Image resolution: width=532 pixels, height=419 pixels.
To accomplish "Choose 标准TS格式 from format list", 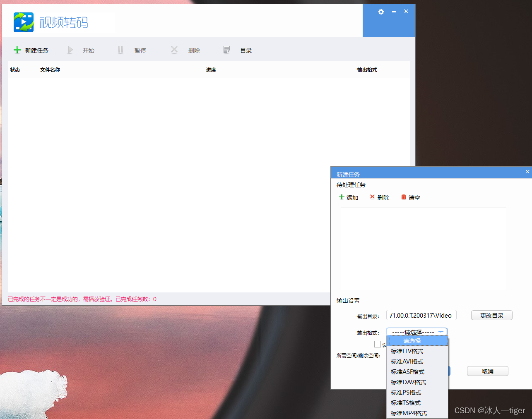I will click(417, 403).
